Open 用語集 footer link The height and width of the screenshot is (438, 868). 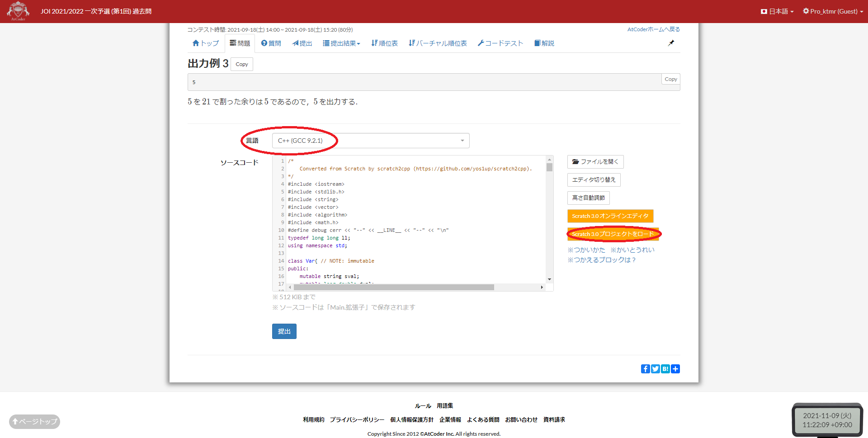pyautogui.click(x=445, y=406)
